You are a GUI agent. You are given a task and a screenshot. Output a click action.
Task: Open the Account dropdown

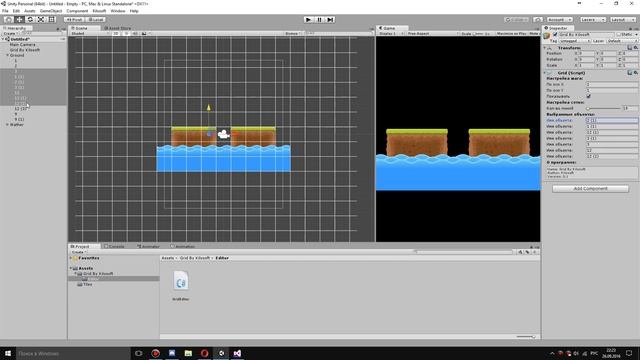(560, 20)
